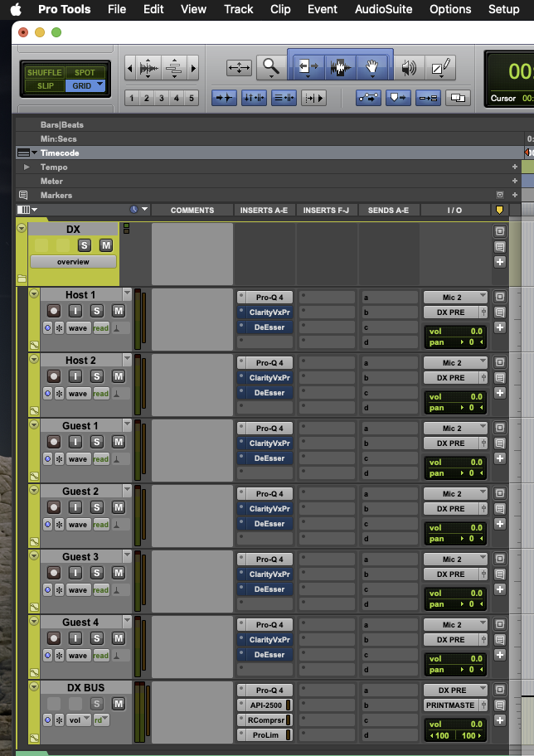Enable SHUFFLE edit mode
Screen dimensions: 534x756
click(45, 72)
